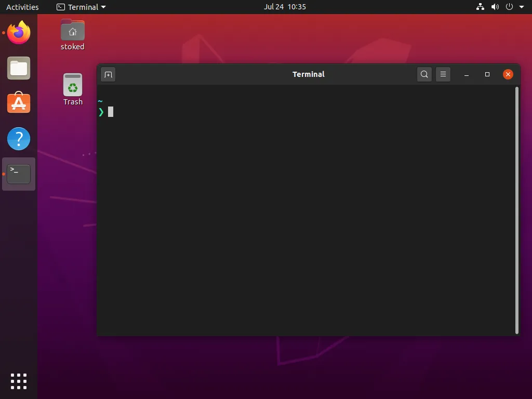
Task: Open Ubuntu Software from the dock
Action: coord(19,103)
